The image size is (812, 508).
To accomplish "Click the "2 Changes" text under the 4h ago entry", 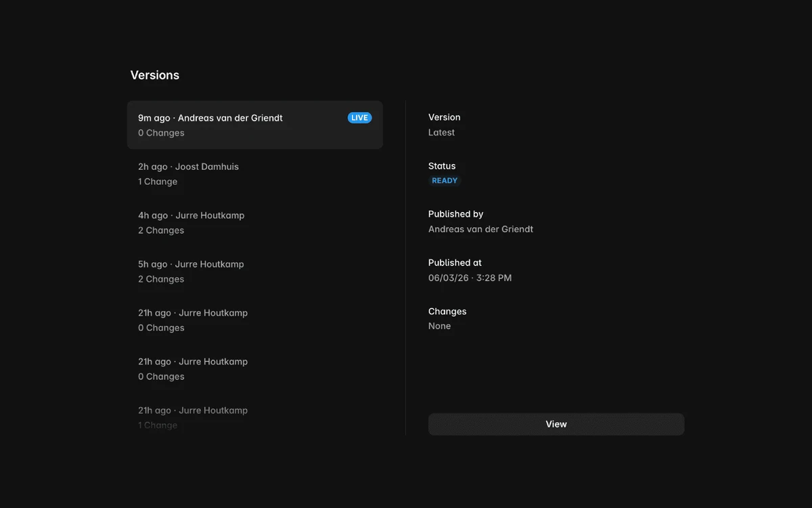I will [161, 230].
